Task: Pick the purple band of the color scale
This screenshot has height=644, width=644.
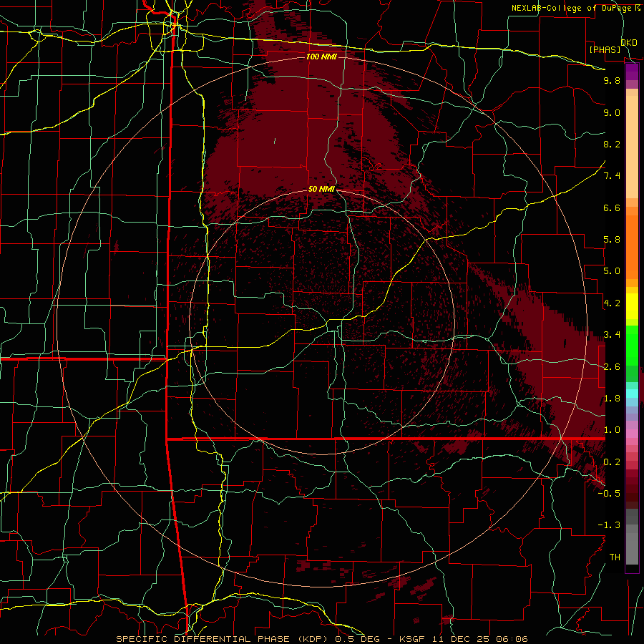Action: pos(632,72)
